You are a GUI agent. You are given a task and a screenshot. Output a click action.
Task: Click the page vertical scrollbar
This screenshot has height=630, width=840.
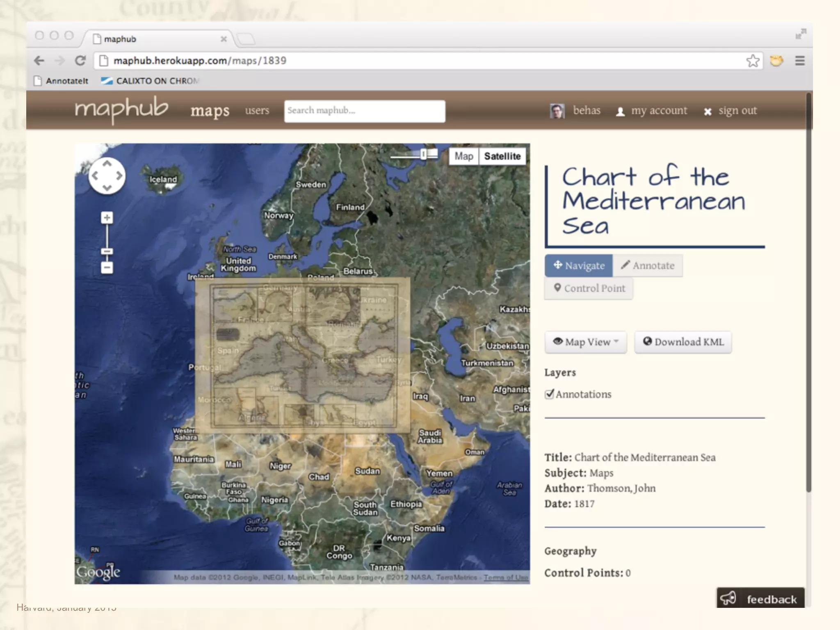(x=808, y=293)
